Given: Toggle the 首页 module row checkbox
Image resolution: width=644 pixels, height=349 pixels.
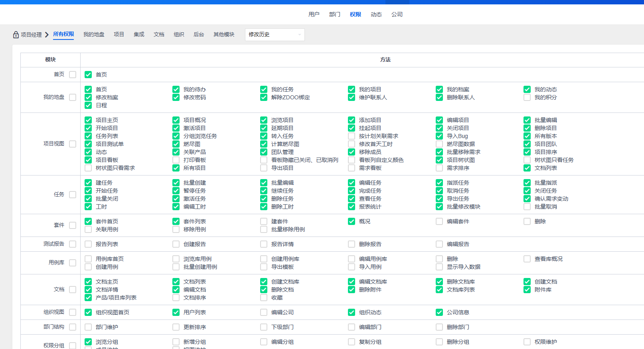Looking at the screenshot, I should pyautogui.click(x=73, y=75).
